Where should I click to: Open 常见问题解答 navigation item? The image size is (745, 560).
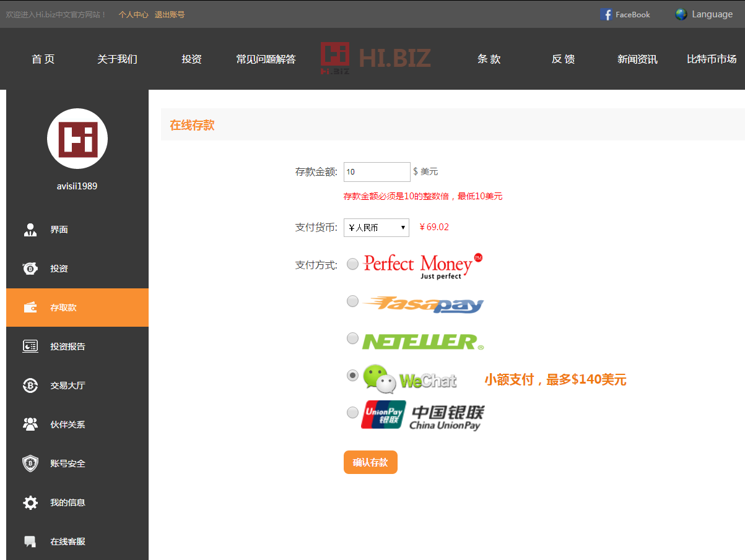(266, 59)
